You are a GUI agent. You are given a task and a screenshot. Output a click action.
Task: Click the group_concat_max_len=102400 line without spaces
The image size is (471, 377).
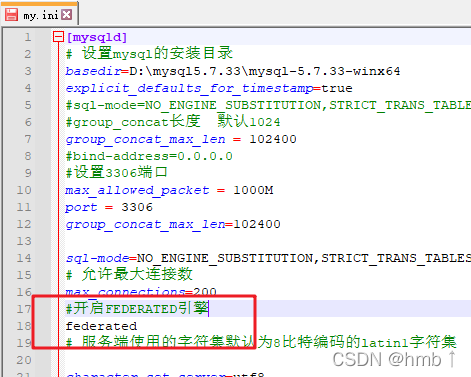[173, 224]
